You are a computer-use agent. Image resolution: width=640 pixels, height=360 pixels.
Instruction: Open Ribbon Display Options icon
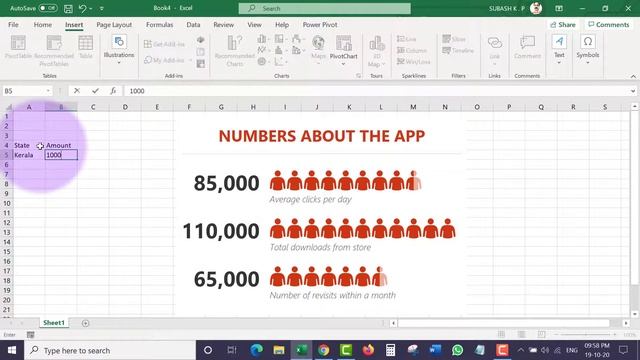coord(559,8)
